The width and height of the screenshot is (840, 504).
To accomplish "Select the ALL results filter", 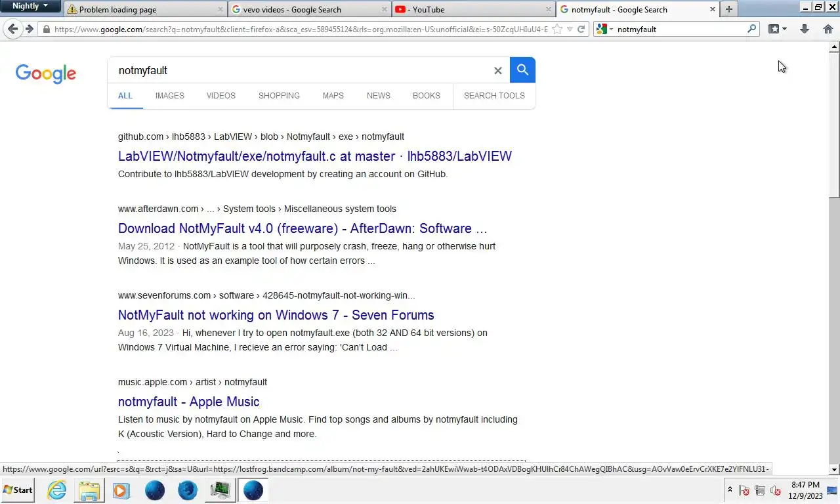I will click(125, 96).
